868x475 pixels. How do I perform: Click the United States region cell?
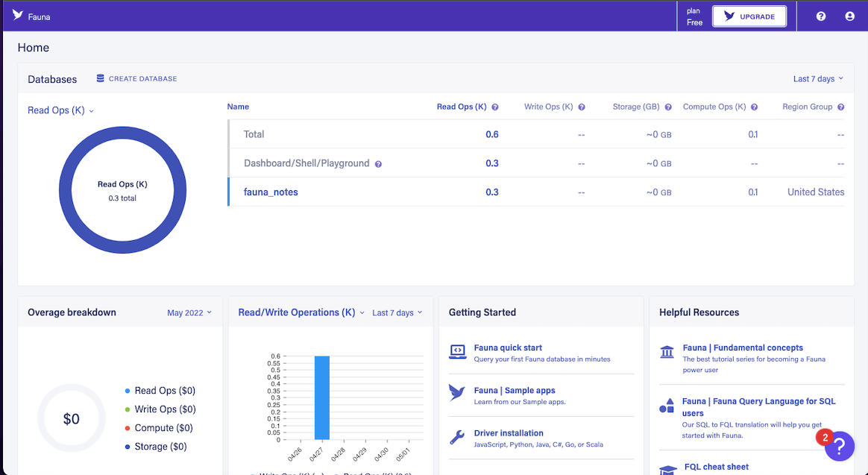[816, 192]
